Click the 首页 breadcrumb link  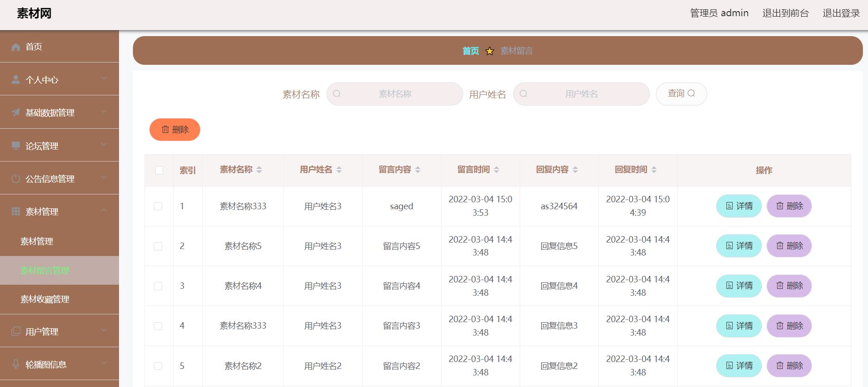(471, 51)
